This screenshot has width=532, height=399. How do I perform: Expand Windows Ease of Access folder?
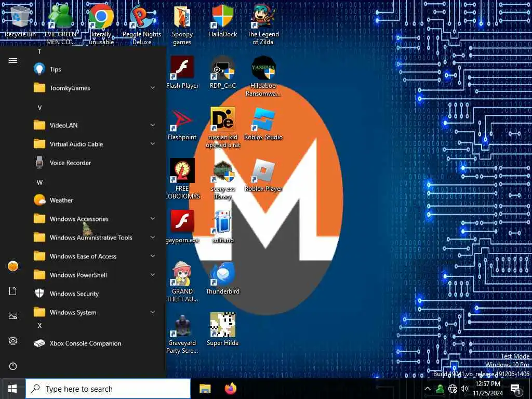tap(95, 256)
